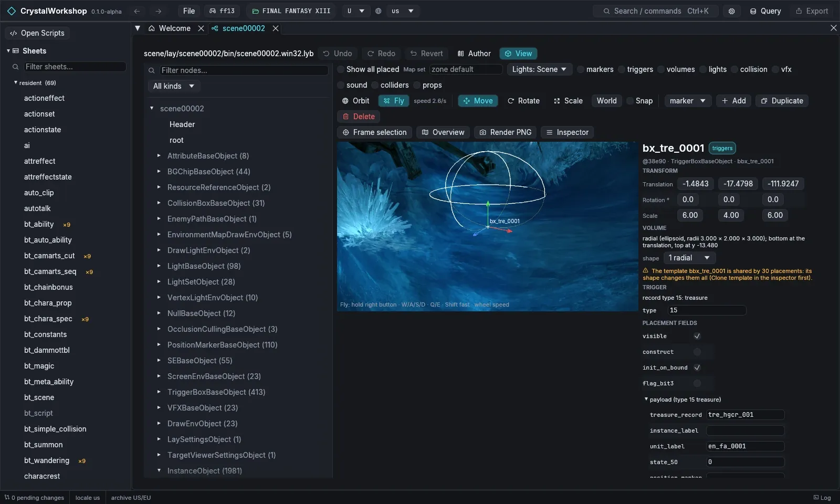
Task: Uncheck the visible placement field
Action: pos(697,336)
